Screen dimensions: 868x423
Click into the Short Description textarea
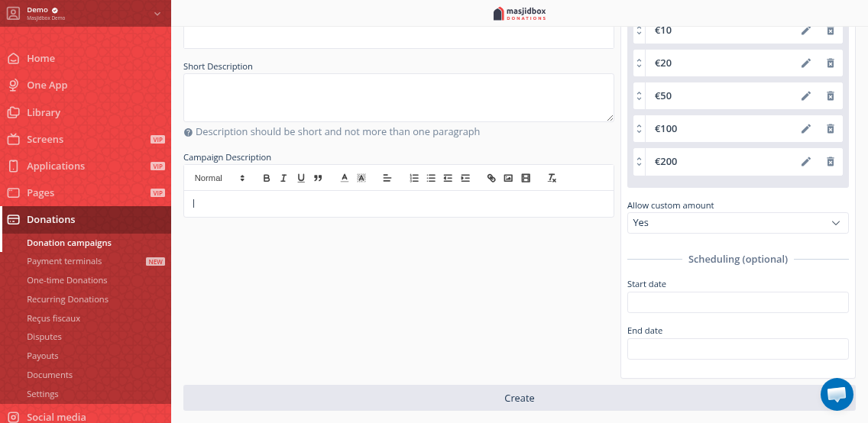click(x=399, y=98)
